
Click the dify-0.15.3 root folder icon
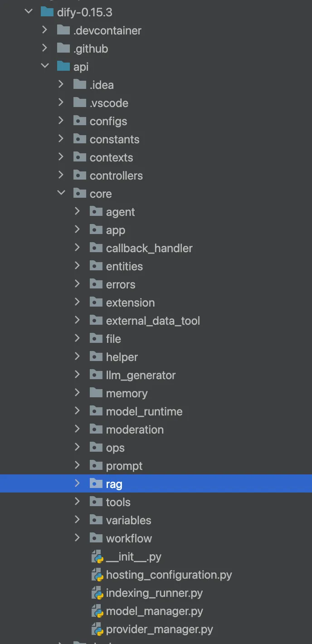[x=47, y=12]
